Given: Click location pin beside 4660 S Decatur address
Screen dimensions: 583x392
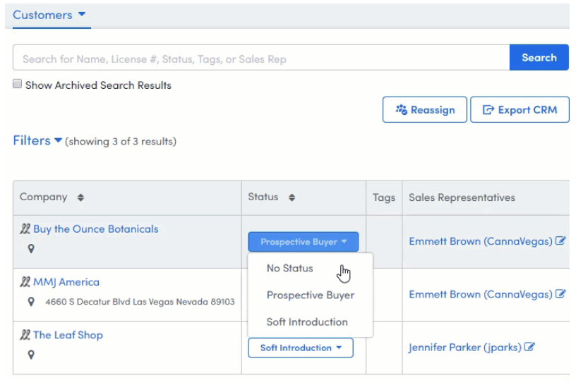Looking at the screenshot, I should (31, 302).
